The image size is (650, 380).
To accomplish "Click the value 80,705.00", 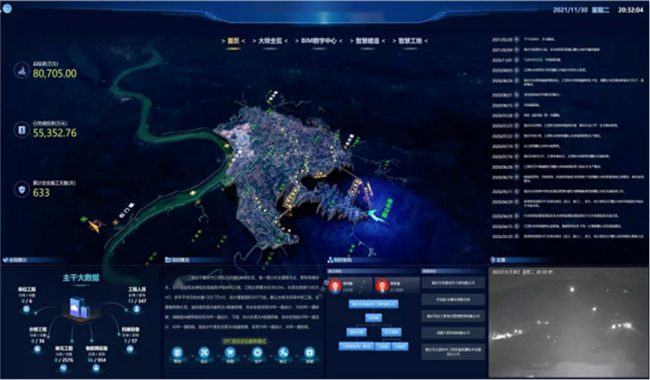I will tap(55, 73).
